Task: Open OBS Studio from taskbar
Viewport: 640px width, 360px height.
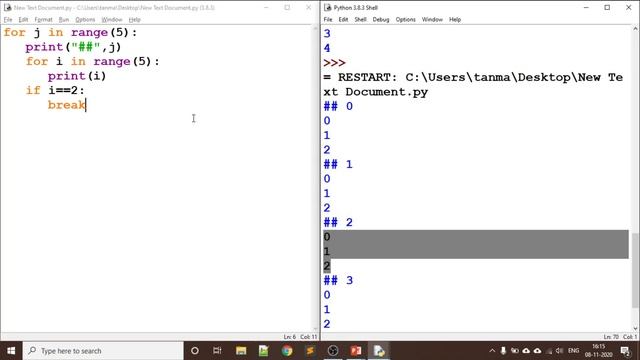Action: 333,351
